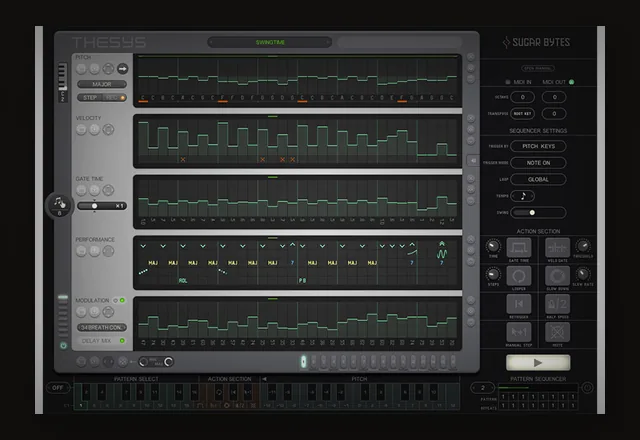The width and height of the screenshot is (640, 440).
Task: Click the Paste button in the Modulation lane
Action: coord(95,312)
